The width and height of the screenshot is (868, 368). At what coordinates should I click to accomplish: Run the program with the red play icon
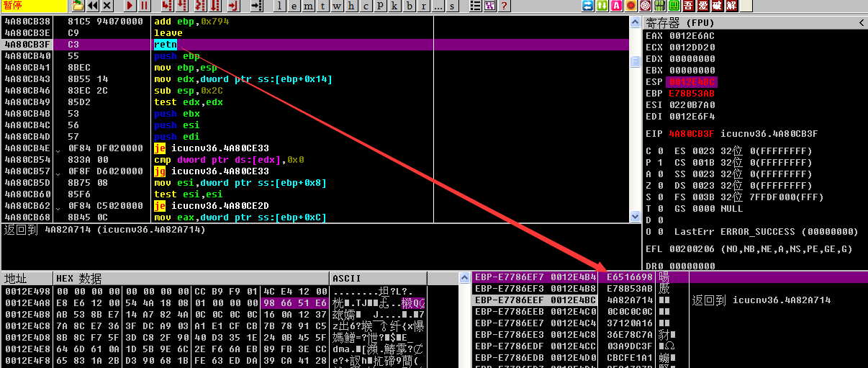pyautogui.click(x=130, y=6)
